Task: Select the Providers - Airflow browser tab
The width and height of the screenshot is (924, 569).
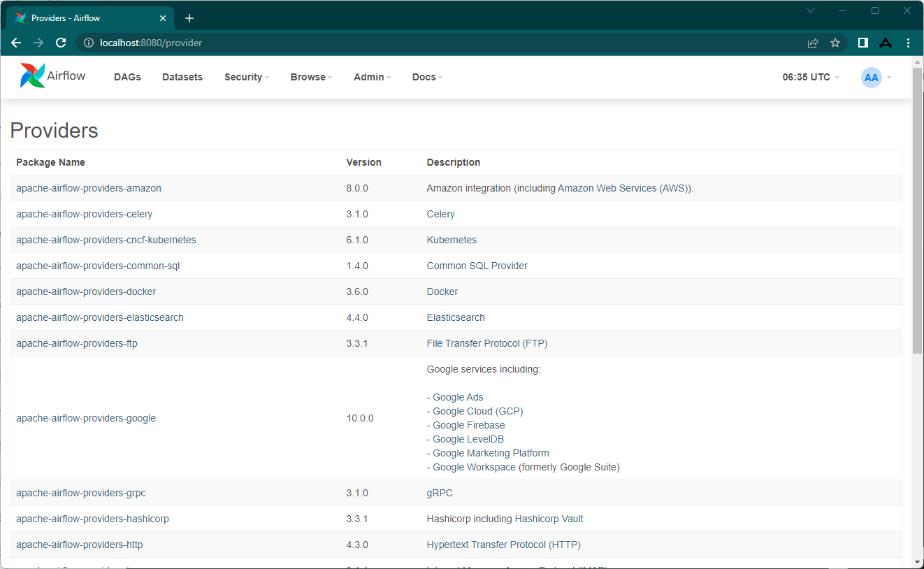Action: [89, 18]
